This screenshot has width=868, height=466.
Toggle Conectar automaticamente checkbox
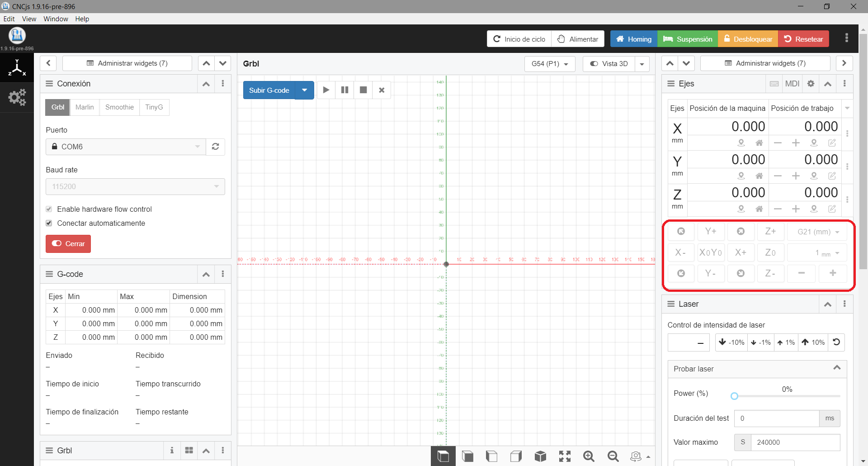(x=49, y=223)
